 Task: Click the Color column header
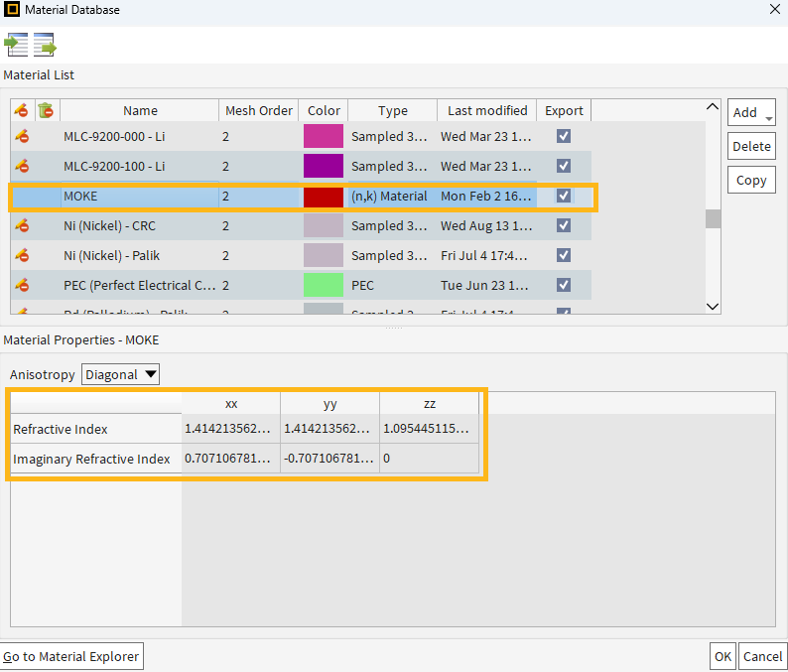324,110
